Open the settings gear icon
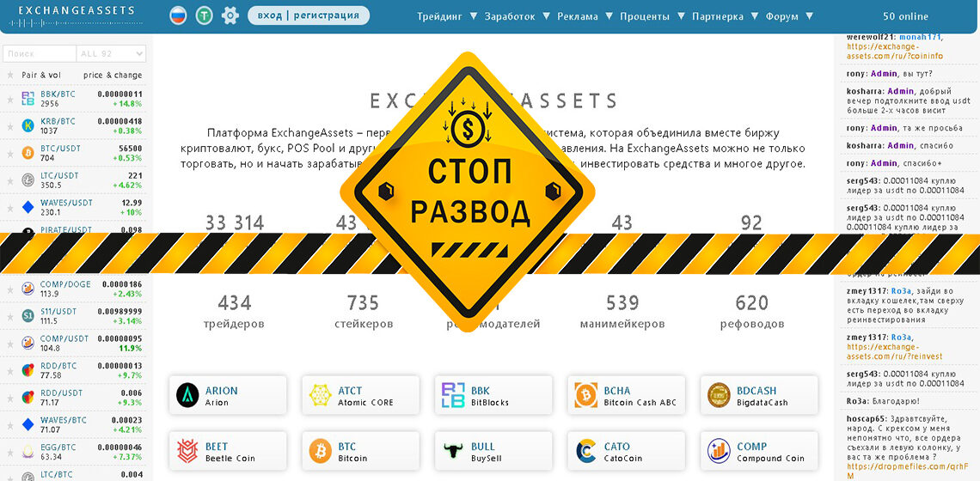 230,15
